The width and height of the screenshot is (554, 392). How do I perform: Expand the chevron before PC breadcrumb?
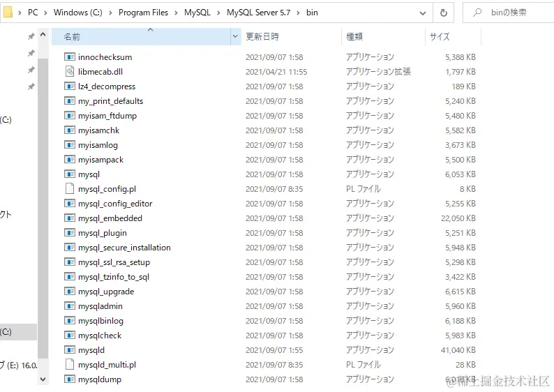click(x=20, y=13)
